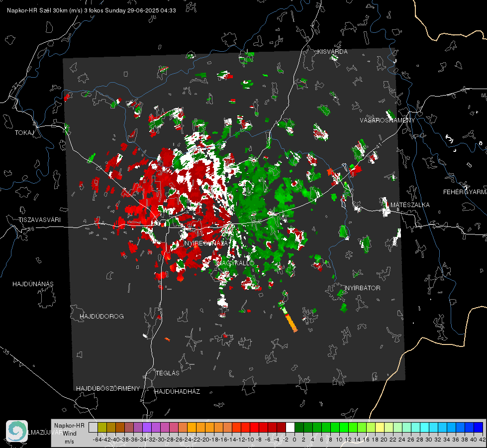The image size is (487, 448).
Task: Click the dark red swatch between -4 and -2
Action: (x=281, y=427)
